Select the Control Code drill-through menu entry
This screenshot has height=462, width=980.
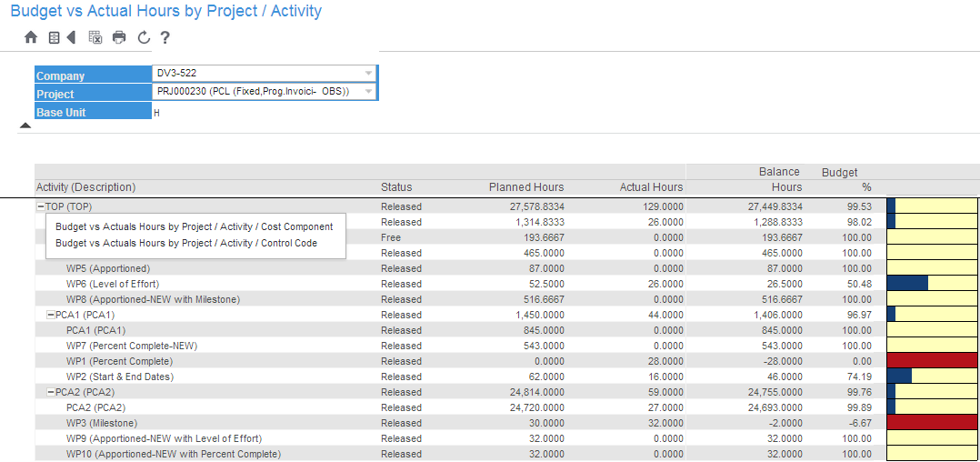click(185, 244)
